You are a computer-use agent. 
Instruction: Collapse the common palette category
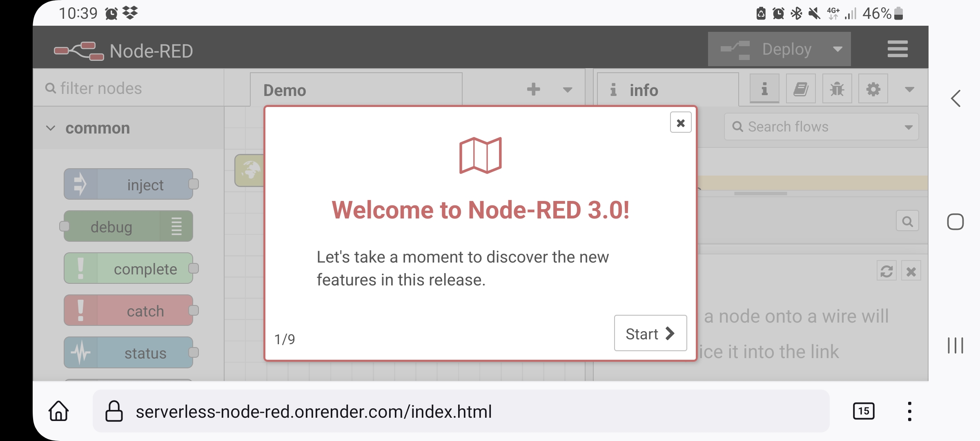point(51,128)
